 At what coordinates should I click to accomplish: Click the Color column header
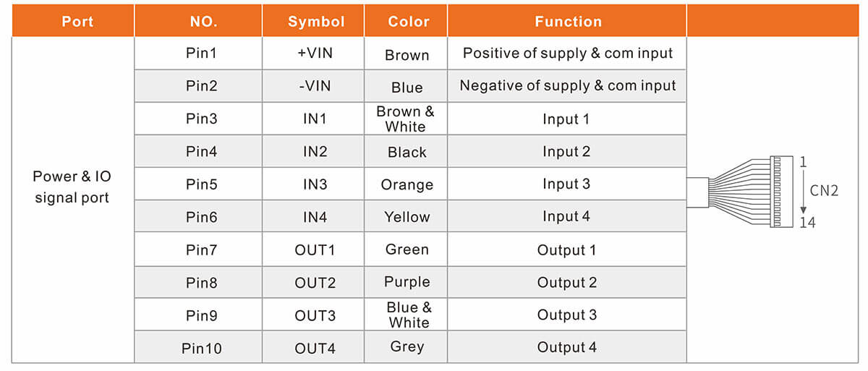coord(409,22)
